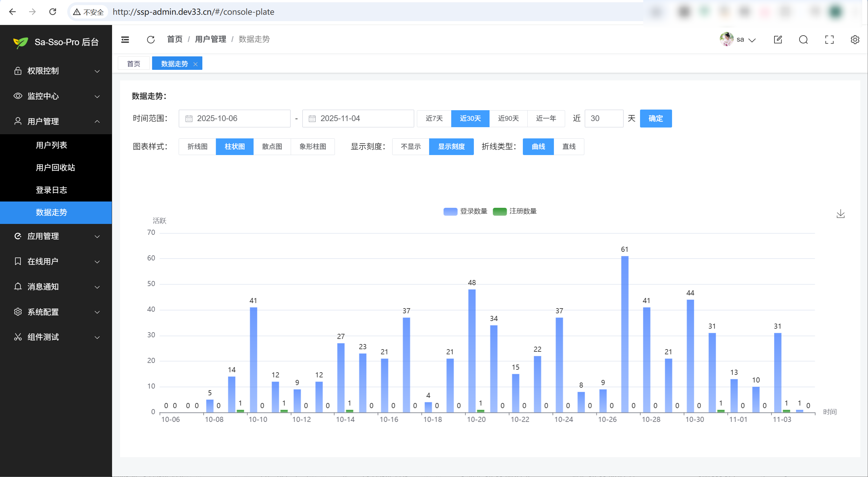868x477 pixels.
Task: Expand the 应用管理 sidebar section
Action: [56, 236]
